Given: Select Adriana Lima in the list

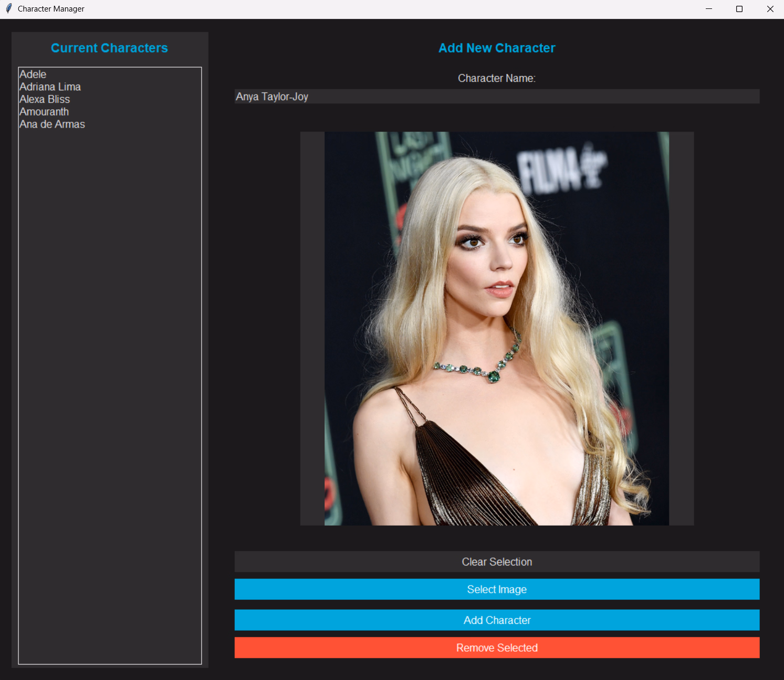Looking at the screenshot, I should tap(50, 87).
